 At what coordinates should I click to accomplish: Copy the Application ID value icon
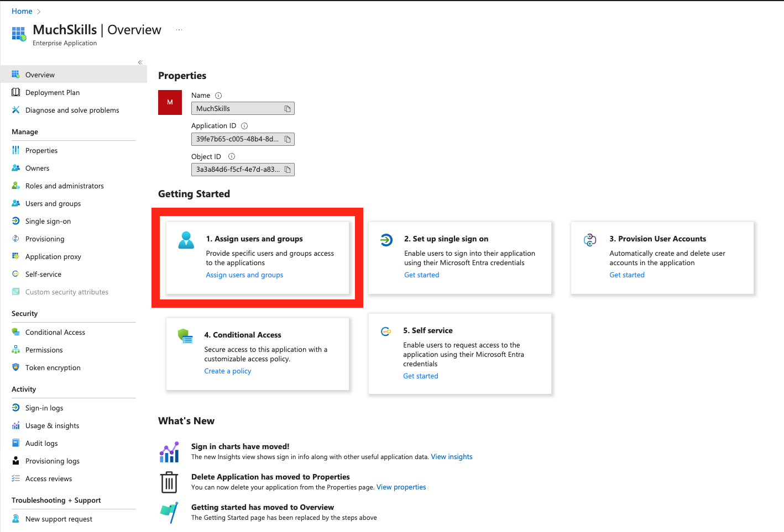[288, 139]
